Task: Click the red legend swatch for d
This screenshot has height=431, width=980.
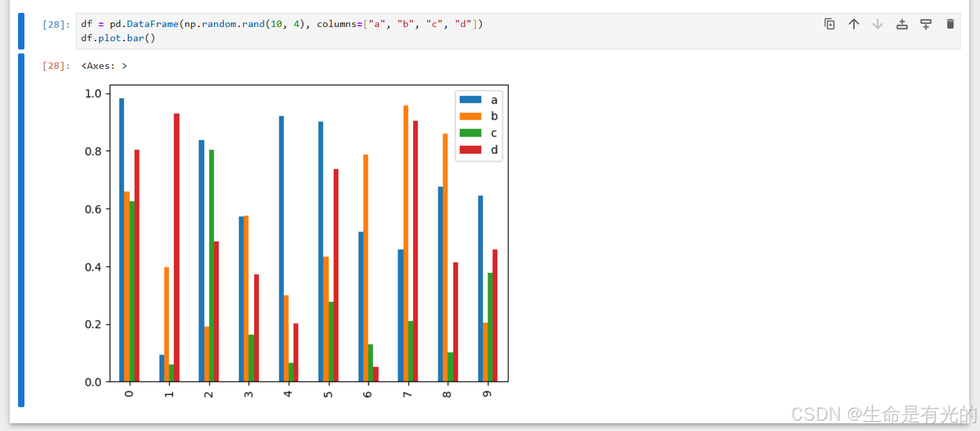Action: 470,150
